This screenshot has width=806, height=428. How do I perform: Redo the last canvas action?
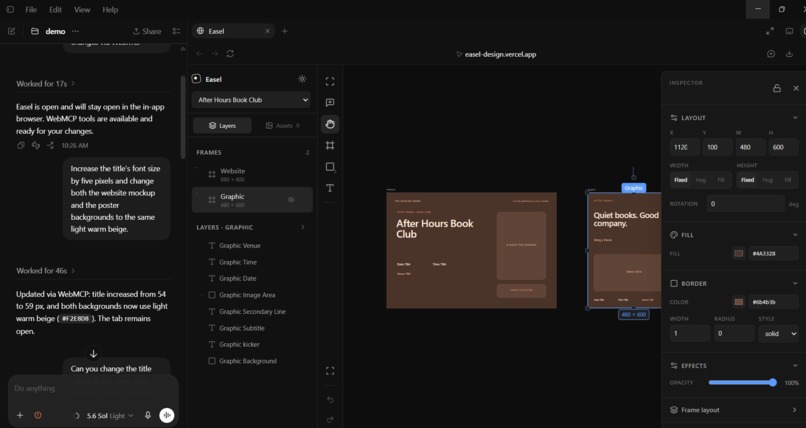click(x=330, y=419)
